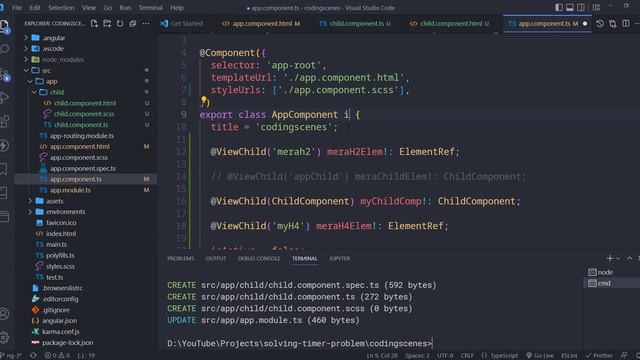Click open changes icon in editor toolbar
640x360 pixels.
[x=613, y=24]
